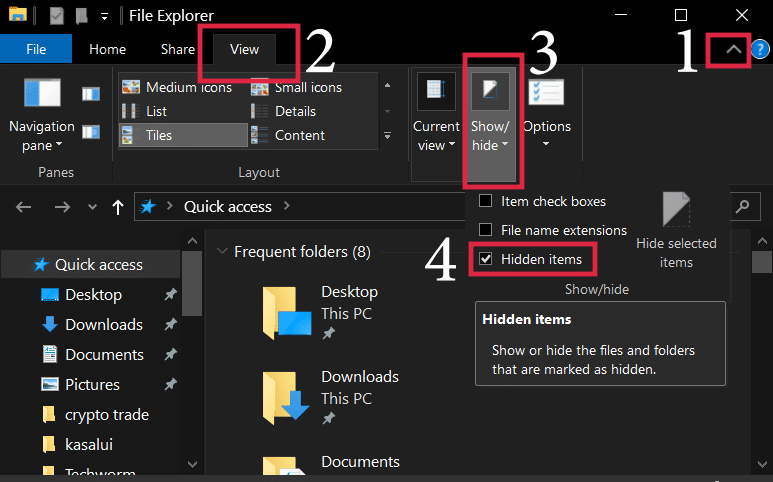The height and width of the screenshot is (482, 773).
Task: Open the Quick Access Toolbar customize dropdown
Action: pos(105,16)
